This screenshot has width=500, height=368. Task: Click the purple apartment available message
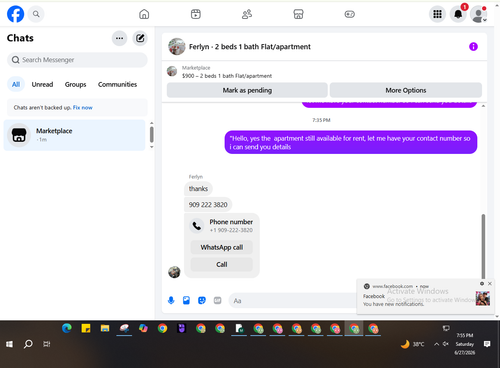351,142
